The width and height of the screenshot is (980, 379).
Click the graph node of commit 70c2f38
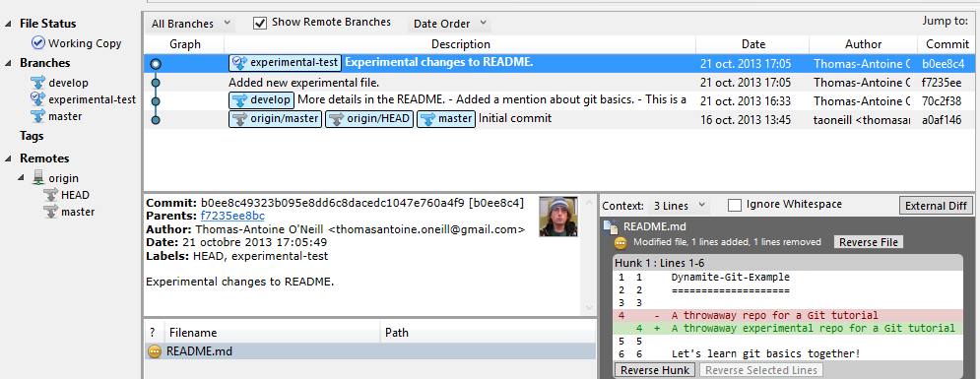(156, 100)
